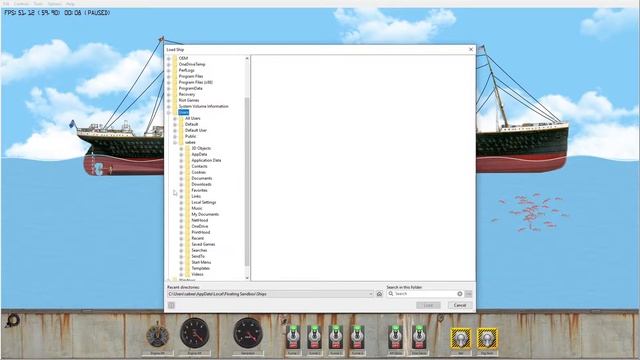Screen dimensions: 640x360
Task: Select the Default User folder
Action: (196, 130)
